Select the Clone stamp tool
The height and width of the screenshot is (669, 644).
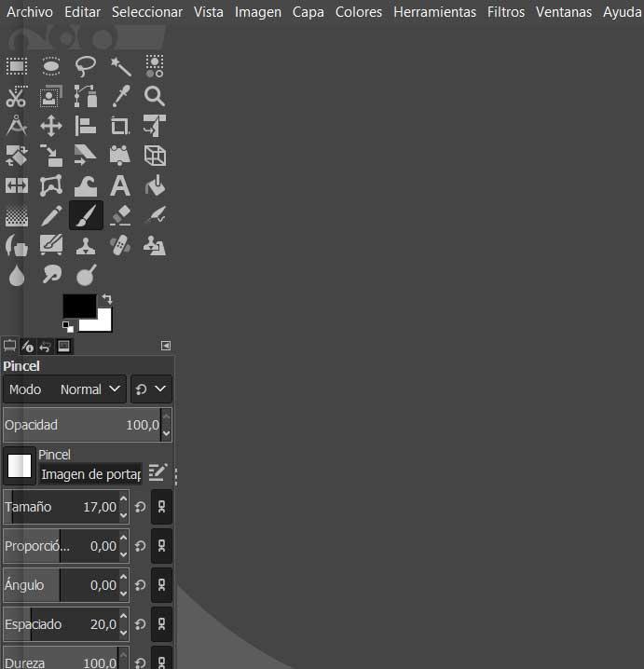coord(86,246)
